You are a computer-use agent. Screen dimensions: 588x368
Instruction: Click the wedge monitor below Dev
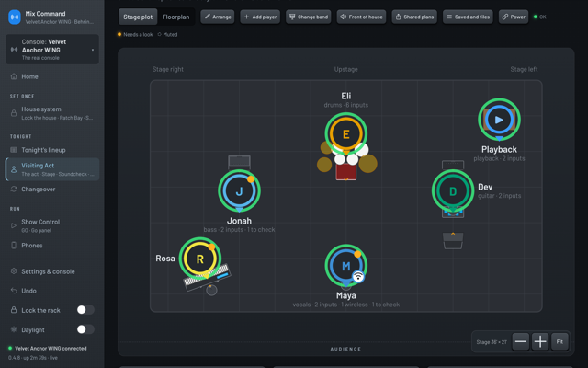tap(453, 241)
